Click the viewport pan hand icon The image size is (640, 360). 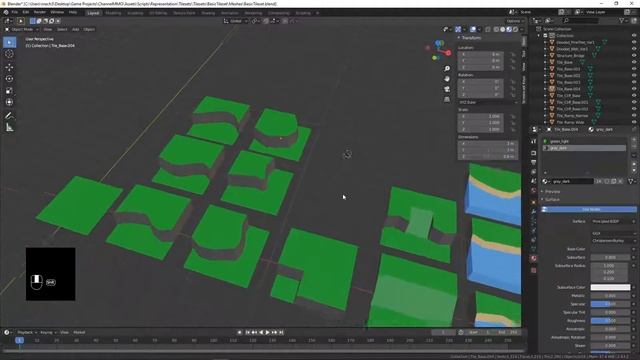[x=447, y=79]
